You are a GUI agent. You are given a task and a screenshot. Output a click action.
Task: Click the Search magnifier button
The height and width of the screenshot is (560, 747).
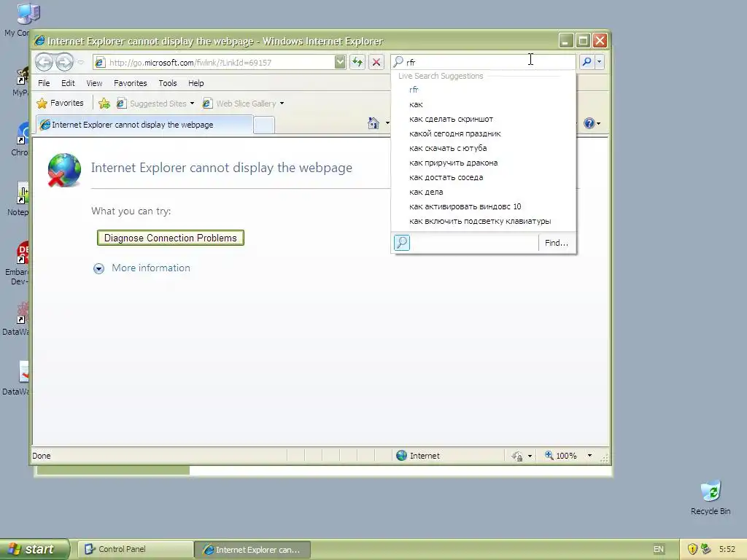(x=587, y=62)
